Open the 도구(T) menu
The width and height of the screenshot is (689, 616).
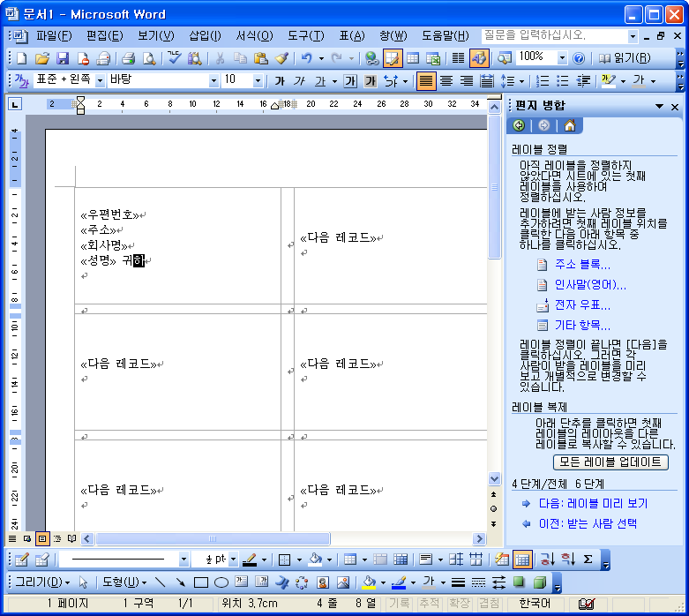(x=306, y=36)
